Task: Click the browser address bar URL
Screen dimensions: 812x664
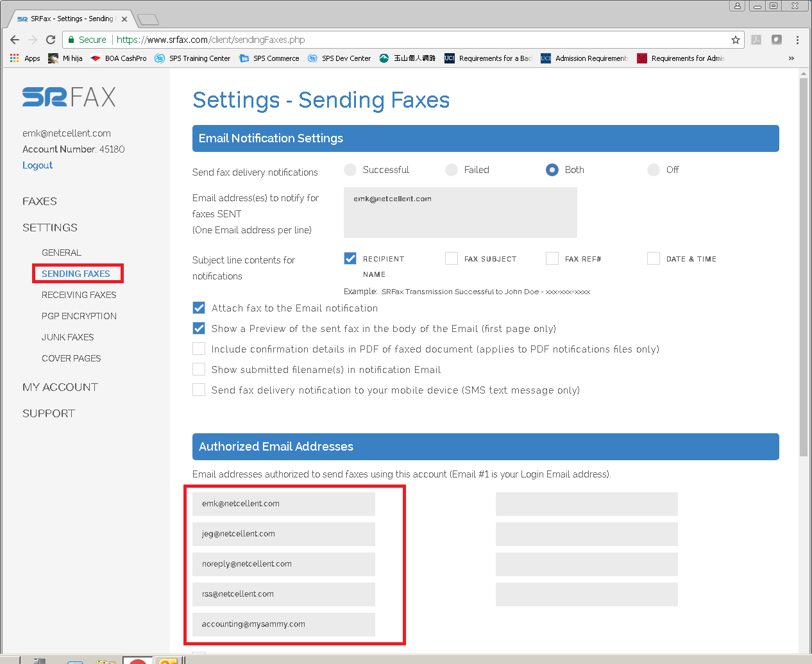Action: 211,40
